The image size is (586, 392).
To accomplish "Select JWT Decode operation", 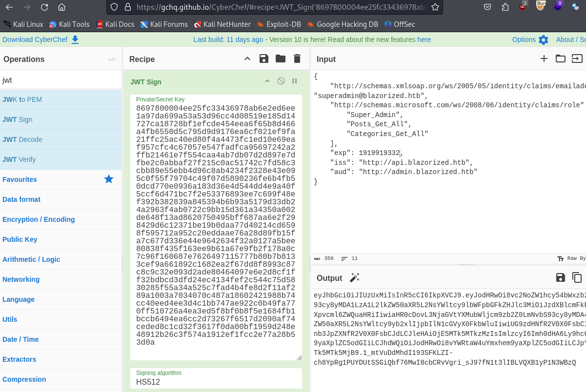I will click(x=22, y=139).
